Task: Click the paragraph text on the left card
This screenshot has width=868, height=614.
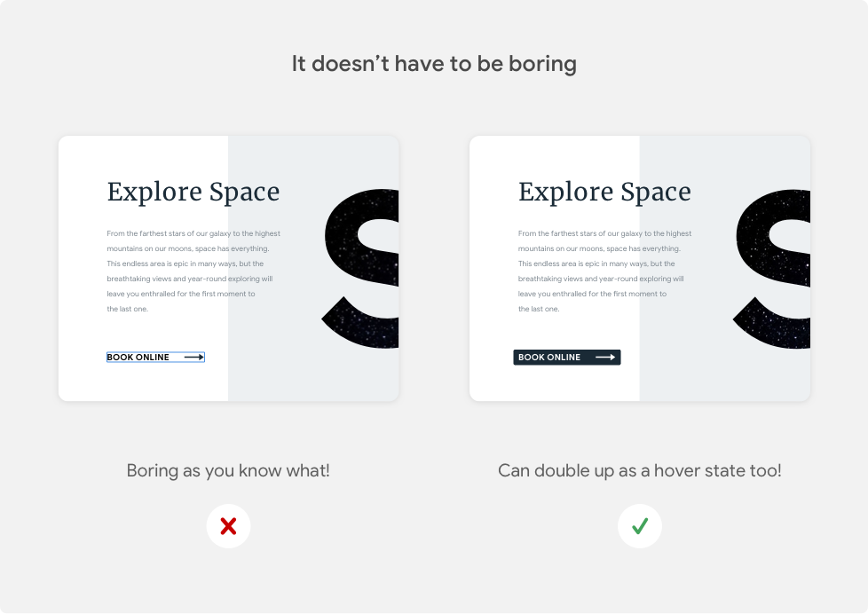Action: click(193, 271)
